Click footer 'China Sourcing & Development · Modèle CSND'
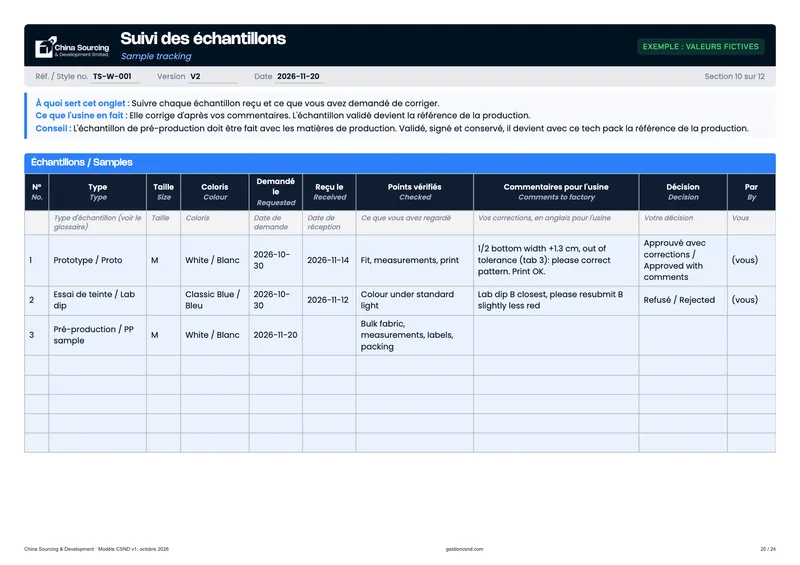800x565 pixels. [x=96, y=549]
